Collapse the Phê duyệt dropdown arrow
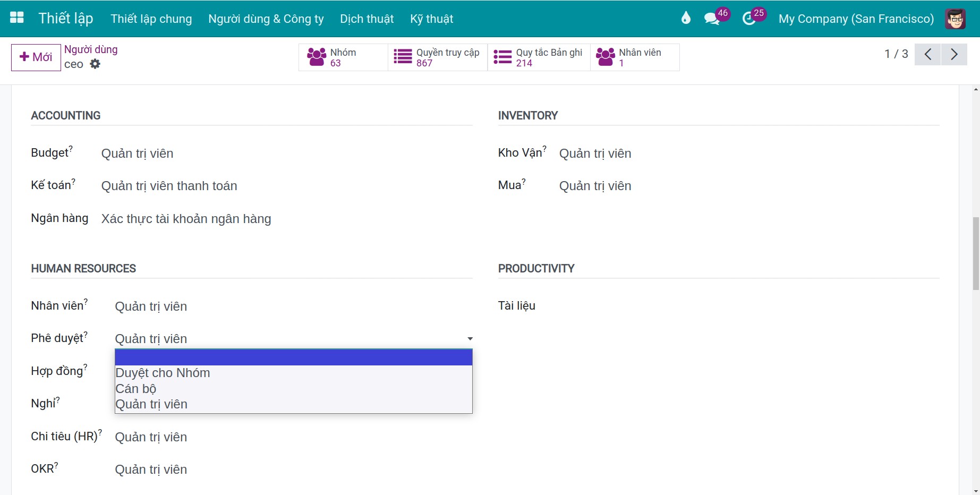 click(470, 339)
